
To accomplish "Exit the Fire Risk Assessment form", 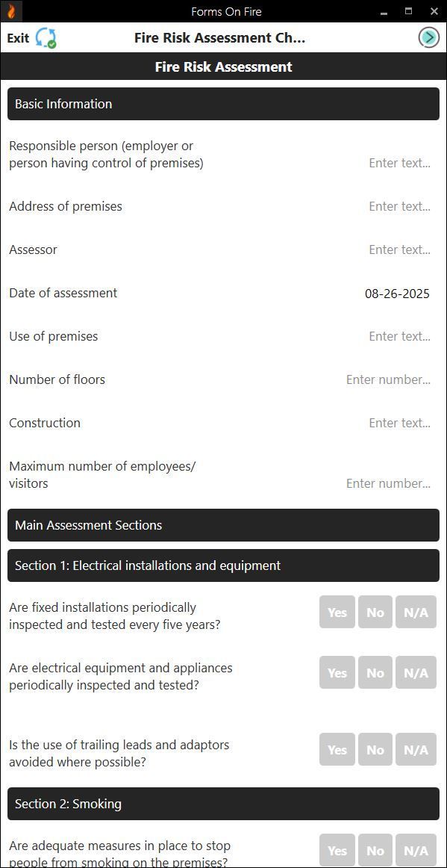I will [17, 37].
